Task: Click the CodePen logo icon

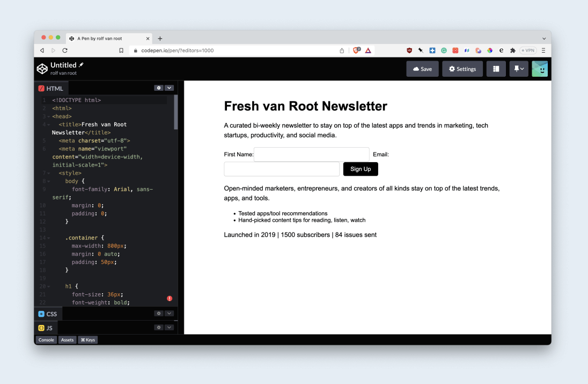Action: click(x=42, y=69)
